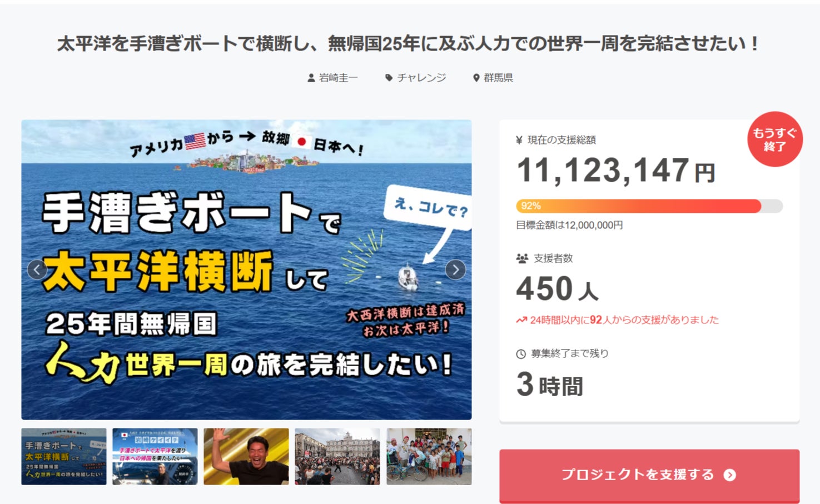Click the yen icon beside 現在の支援総額
Screen dimensions: 820x504
coord(519,140)
